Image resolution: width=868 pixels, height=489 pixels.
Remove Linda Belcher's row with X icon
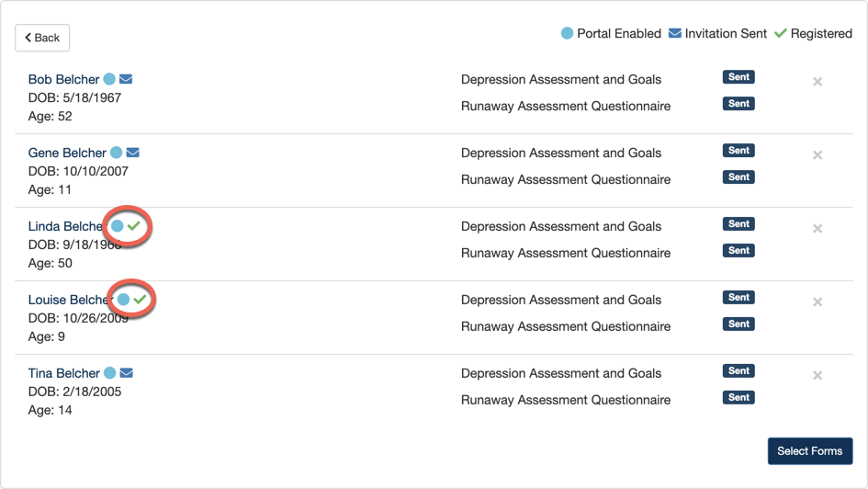coord(817,229)
